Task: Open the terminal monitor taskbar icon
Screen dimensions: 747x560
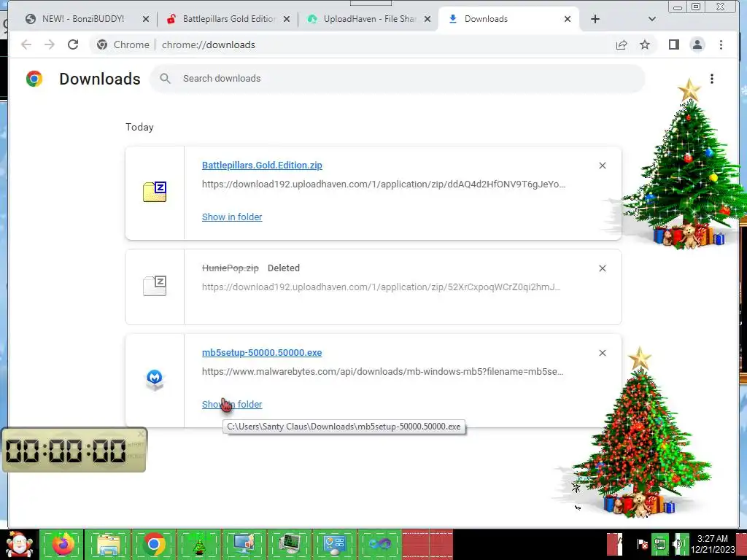Action: [289, 544]
